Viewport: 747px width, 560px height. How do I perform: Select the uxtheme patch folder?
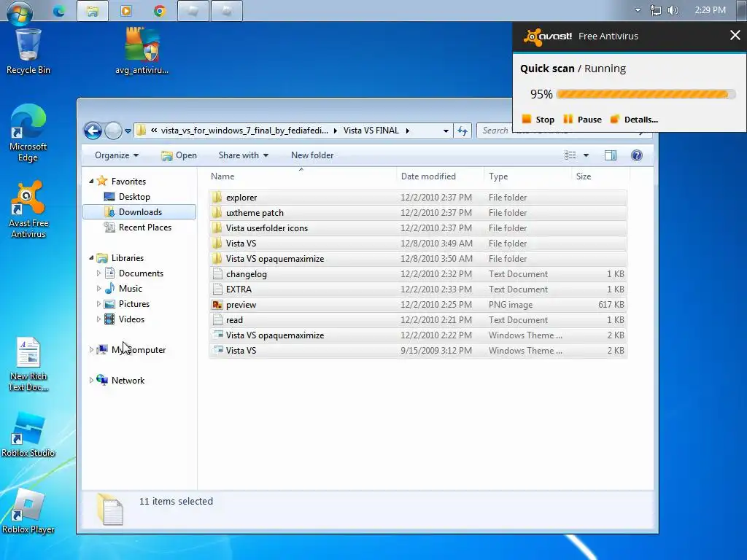[x=418, y=212]
